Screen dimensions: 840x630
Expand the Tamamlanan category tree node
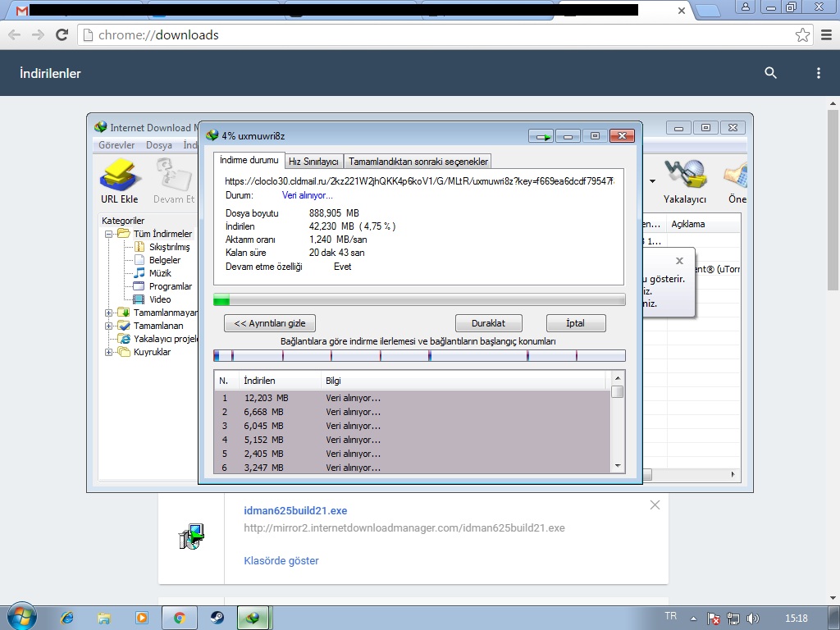(109, 326)
